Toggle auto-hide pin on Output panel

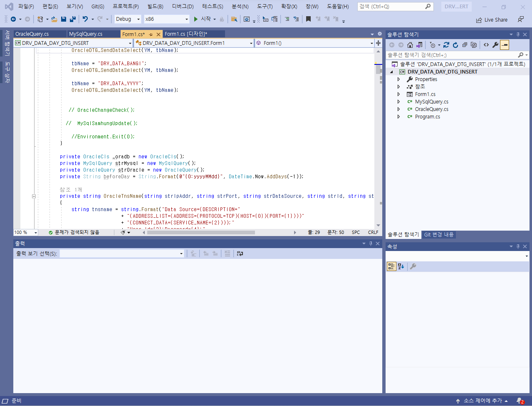point(371,244)
